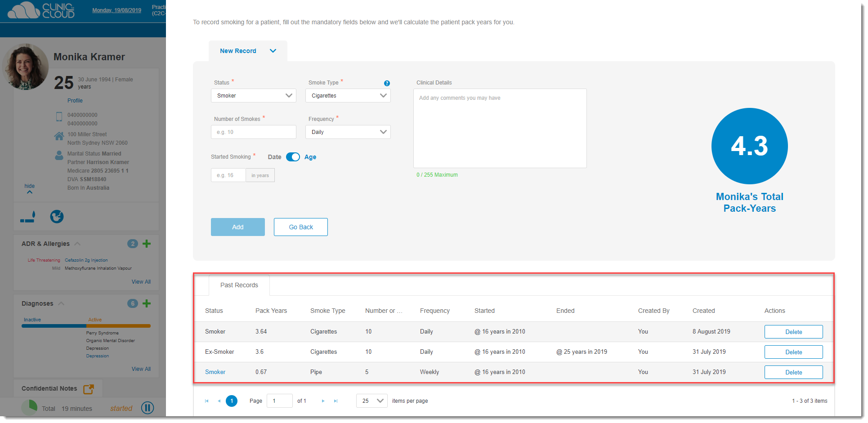Go to first page of records
This screenshot has width=868, height=423.
pyautogui.click(x=206, y=401)
